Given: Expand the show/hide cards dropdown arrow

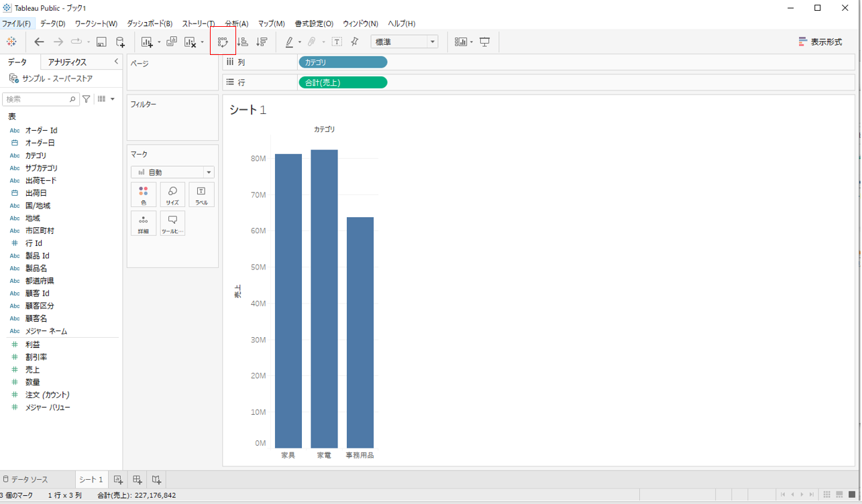Looking at the screenshot, I should [x=472, y=42].
